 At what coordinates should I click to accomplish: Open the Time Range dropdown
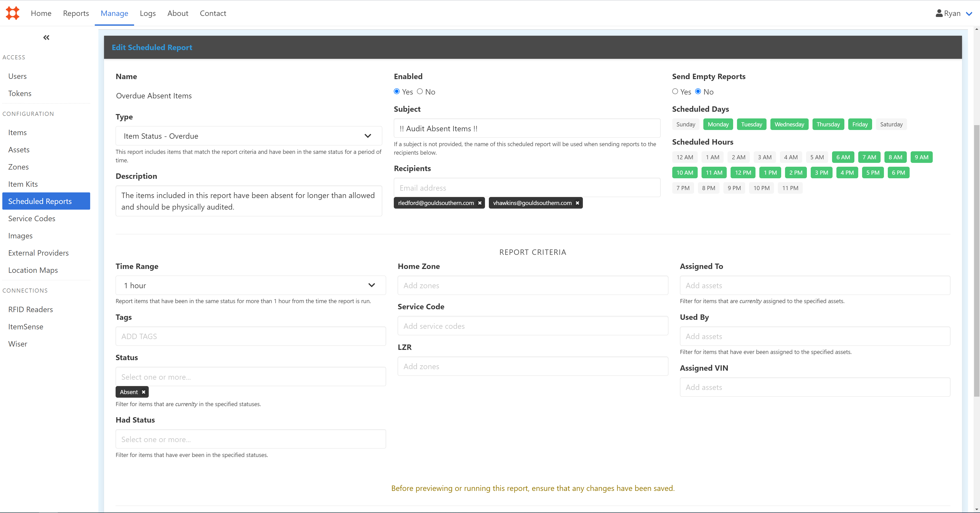tap(251, 285)
